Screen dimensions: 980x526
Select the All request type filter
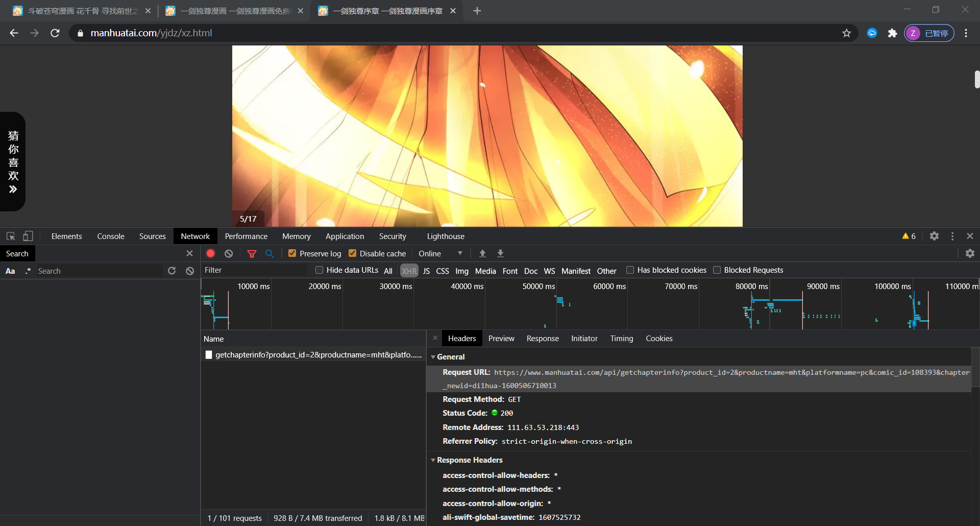pyautogui.click(x=388, y=271)
